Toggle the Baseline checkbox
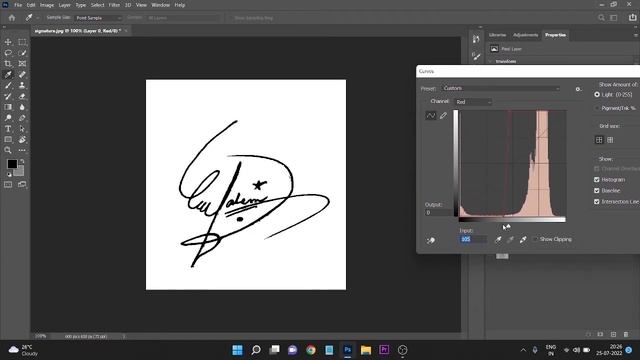Viewport: 640px width, 360px height. [x=597, y=191]
